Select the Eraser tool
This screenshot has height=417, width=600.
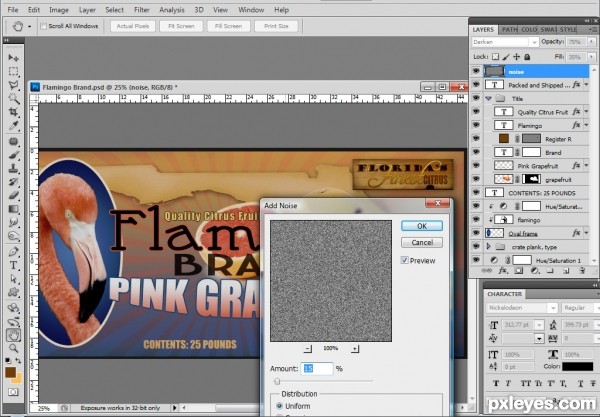point(13,195)
